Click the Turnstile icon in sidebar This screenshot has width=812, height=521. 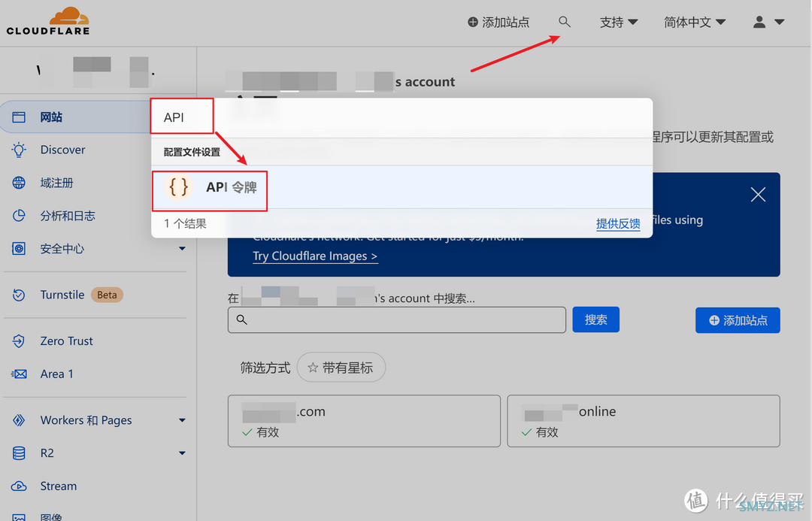pyautogui.click(x=19, y=295)
